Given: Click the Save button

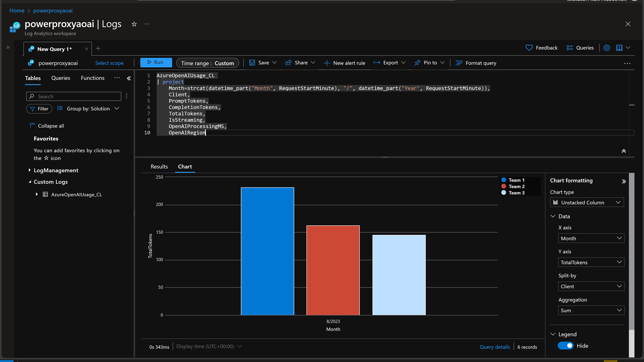Looking at the screenshot, I should coord(259,63).
